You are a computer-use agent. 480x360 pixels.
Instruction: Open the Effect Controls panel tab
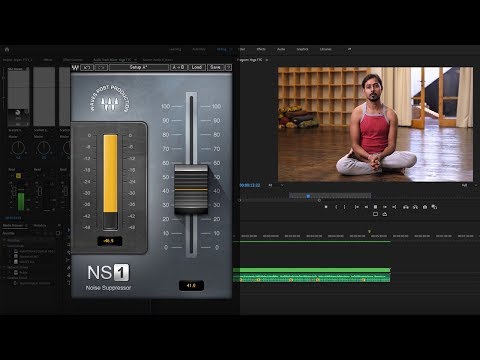(x=72, y=60)
